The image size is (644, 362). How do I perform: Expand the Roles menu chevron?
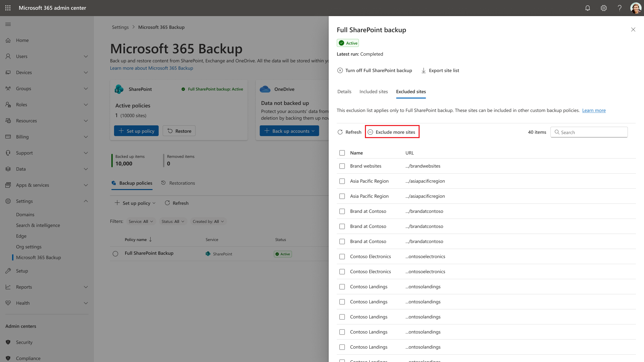pyautogui.click(x=86, y=105)
